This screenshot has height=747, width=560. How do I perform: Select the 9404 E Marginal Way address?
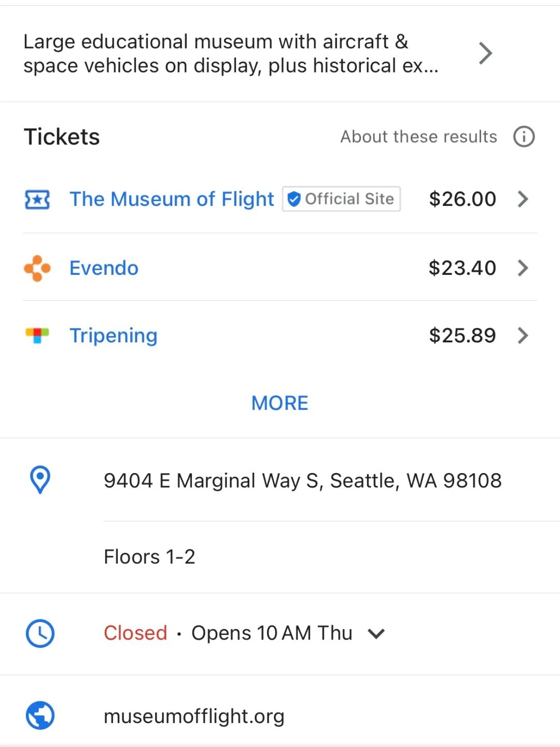point(302,481)
